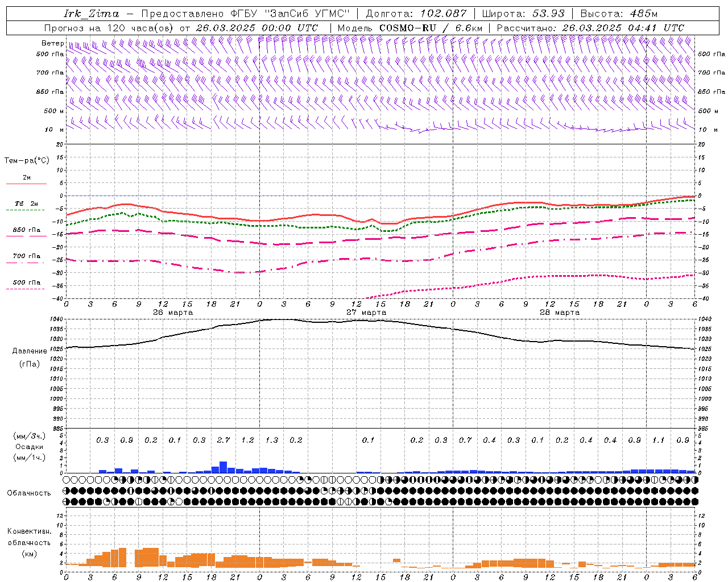
Task: Select the "Td 2м" dew point legend label
Action: pos(26,203)
